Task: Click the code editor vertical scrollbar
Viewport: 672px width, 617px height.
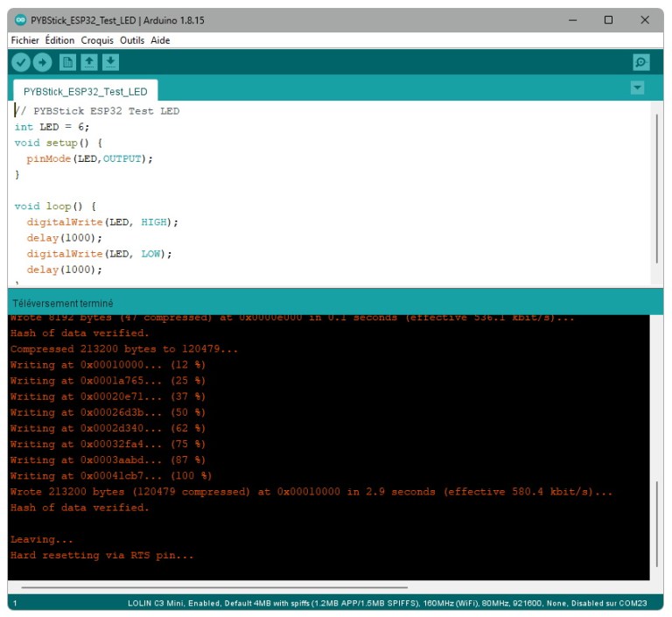Action: click(657, 188)
